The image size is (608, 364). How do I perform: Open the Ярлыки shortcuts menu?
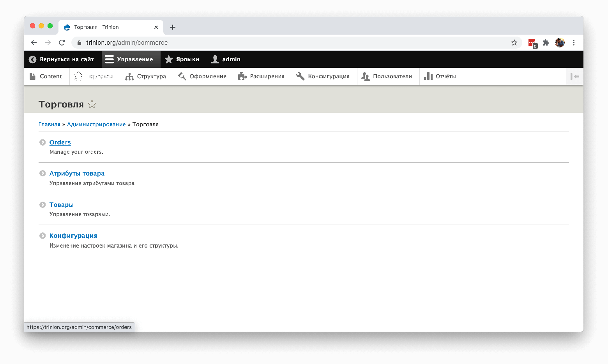click(182, 59)
